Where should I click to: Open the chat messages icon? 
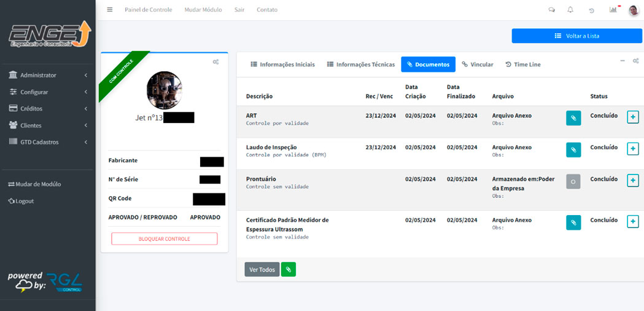(x=552, y=10)
